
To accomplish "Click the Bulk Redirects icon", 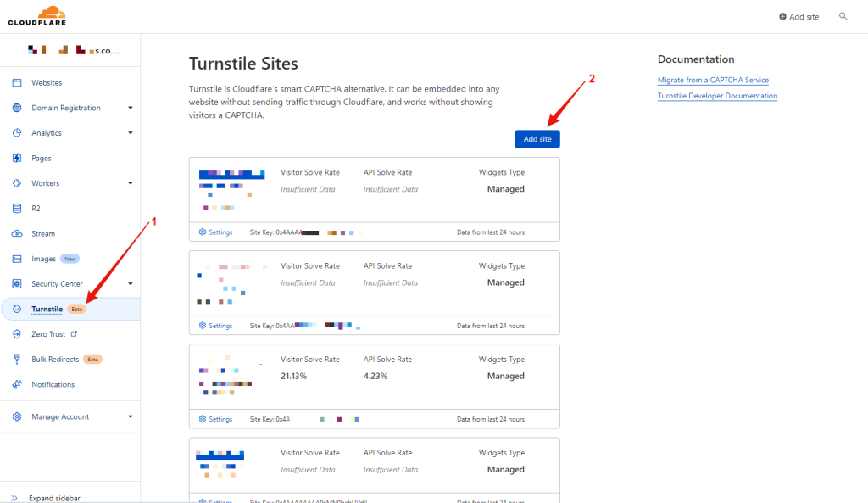I will (16, 360).
